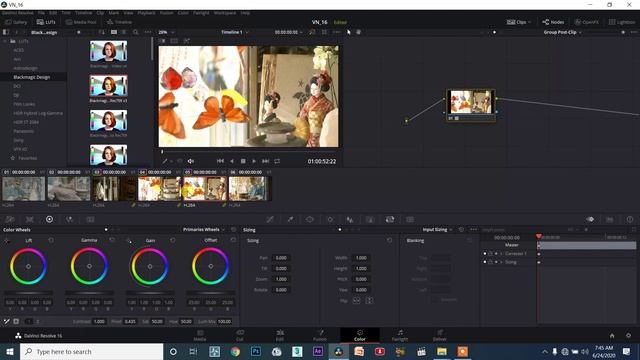
Task: Open the Tracker palette icon
Action: click(330, 219)
